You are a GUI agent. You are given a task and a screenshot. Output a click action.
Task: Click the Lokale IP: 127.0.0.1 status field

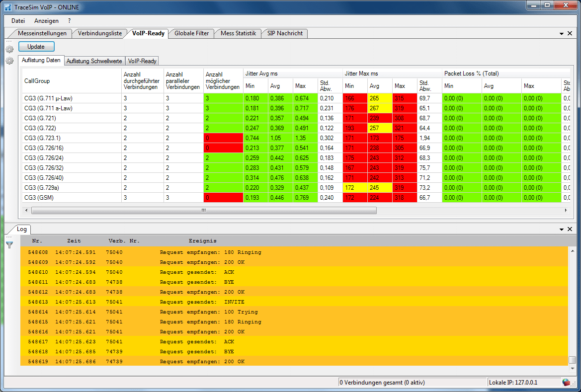524,383
